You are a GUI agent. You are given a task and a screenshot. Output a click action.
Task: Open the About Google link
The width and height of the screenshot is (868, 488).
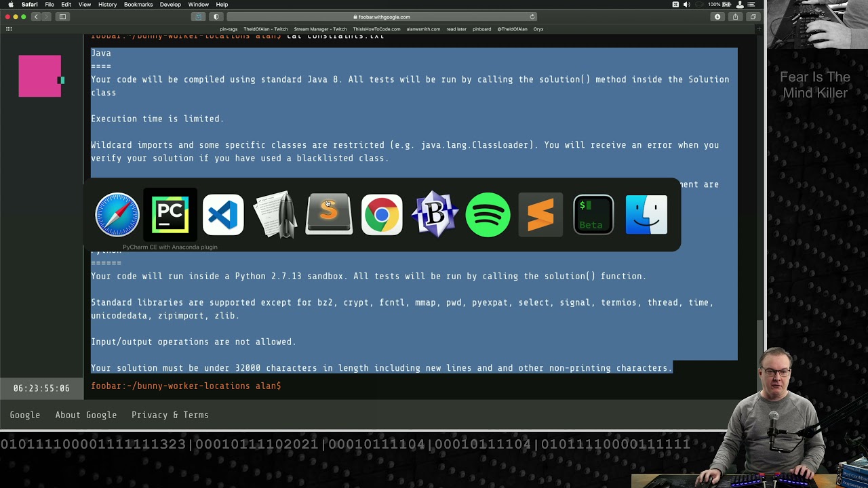pyautogui.click(x=86, y=415)
